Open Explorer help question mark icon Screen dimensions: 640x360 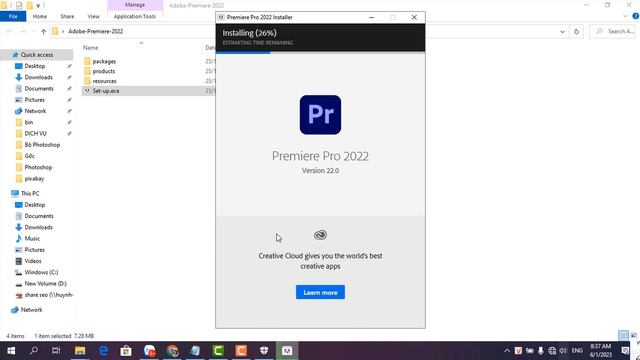(x=636, y=16)
